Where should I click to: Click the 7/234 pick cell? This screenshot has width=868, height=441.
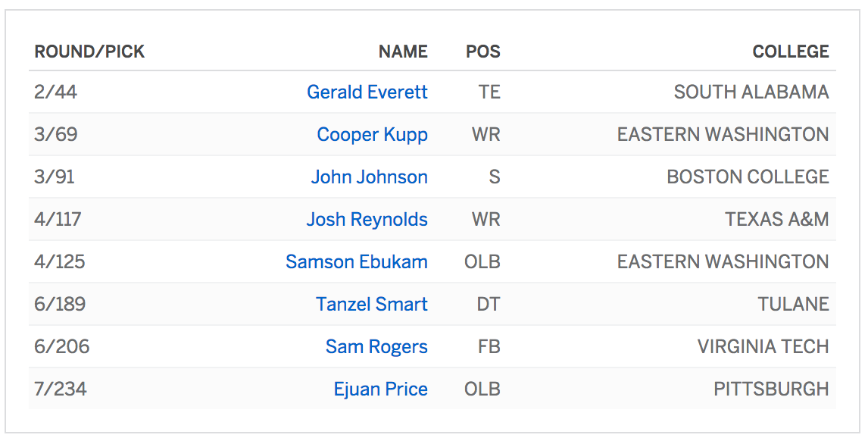coord(61,389)
